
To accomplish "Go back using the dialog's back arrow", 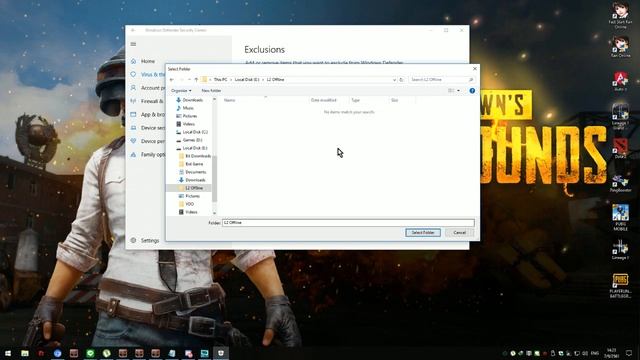I will [x=172, y=80].
